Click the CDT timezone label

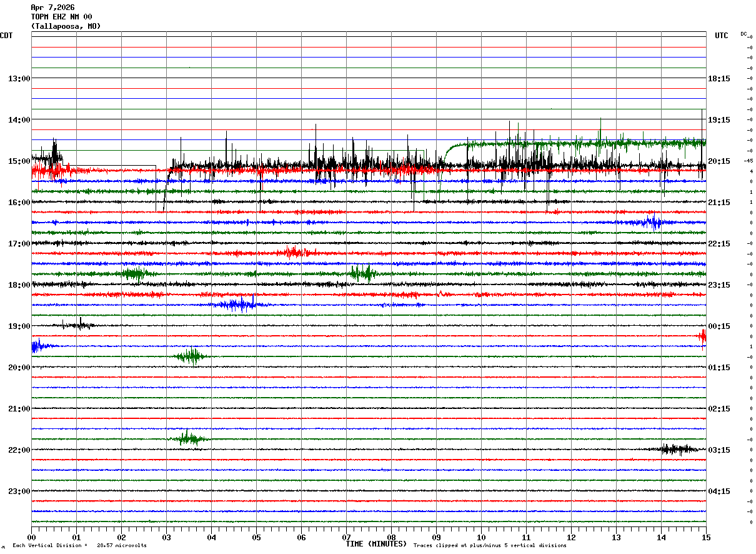pos(6,36)
